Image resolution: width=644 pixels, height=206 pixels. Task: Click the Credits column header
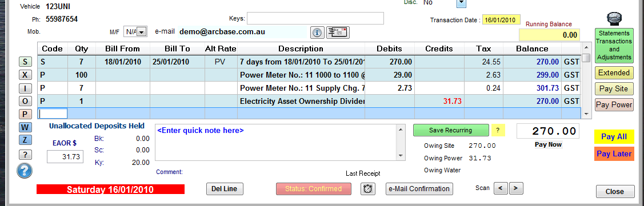(439, 49)
